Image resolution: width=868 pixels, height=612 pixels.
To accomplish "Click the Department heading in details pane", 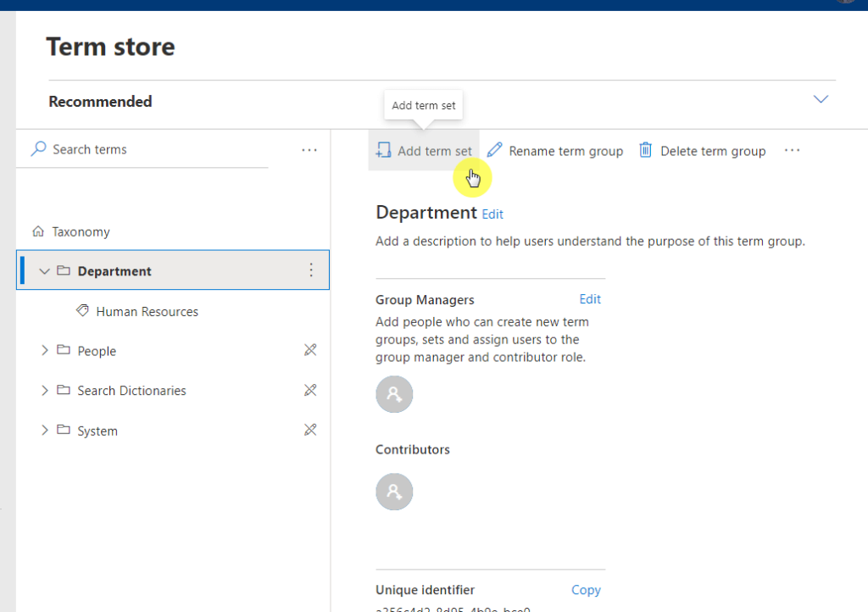I will 426,213.
